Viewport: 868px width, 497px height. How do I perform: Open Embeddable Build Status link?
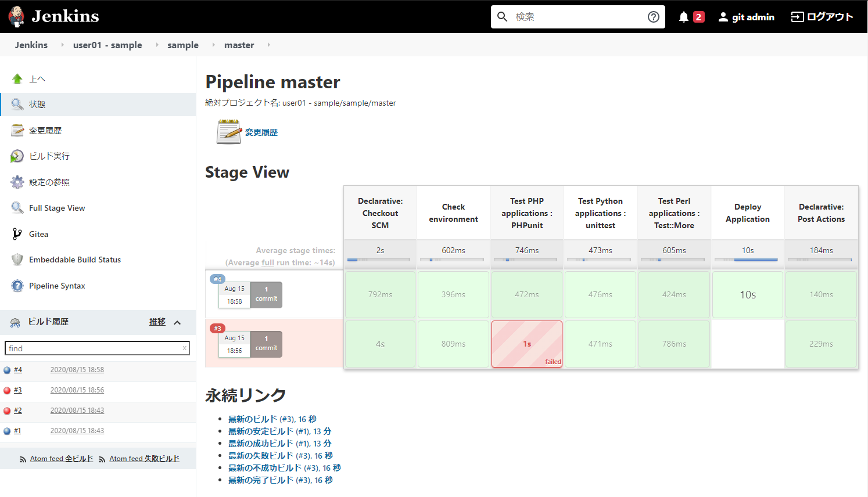click(x=75, y=260)
